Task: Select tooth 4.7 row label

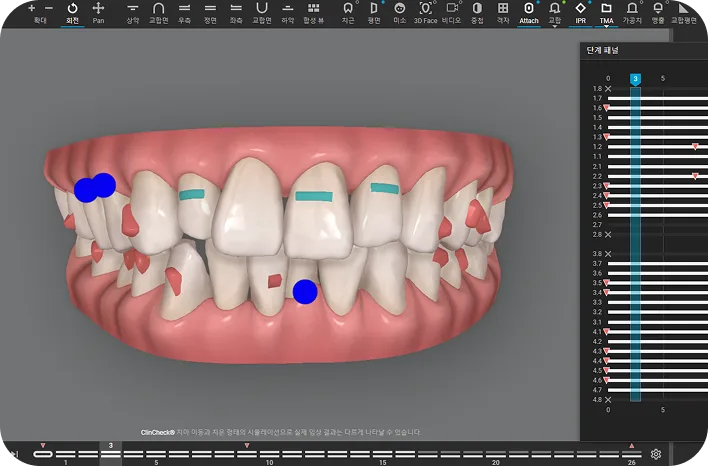Action: (x=597, y=390)
